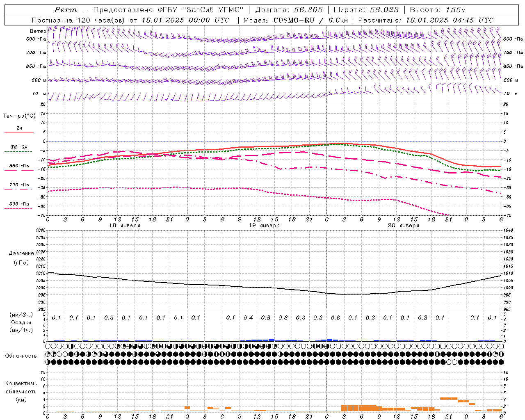Screen dimensions: 525x420
Task: Select the "Долгота: 56.305" header value
Action: [x=289, y=10]
